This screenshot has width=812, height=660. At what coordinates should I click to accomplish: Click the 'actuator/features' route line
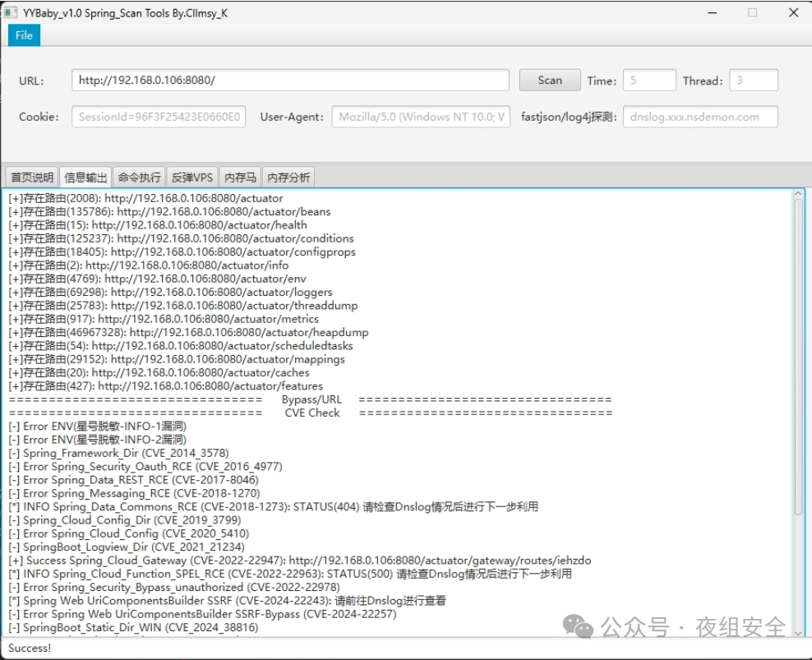[x=166, y=386]
